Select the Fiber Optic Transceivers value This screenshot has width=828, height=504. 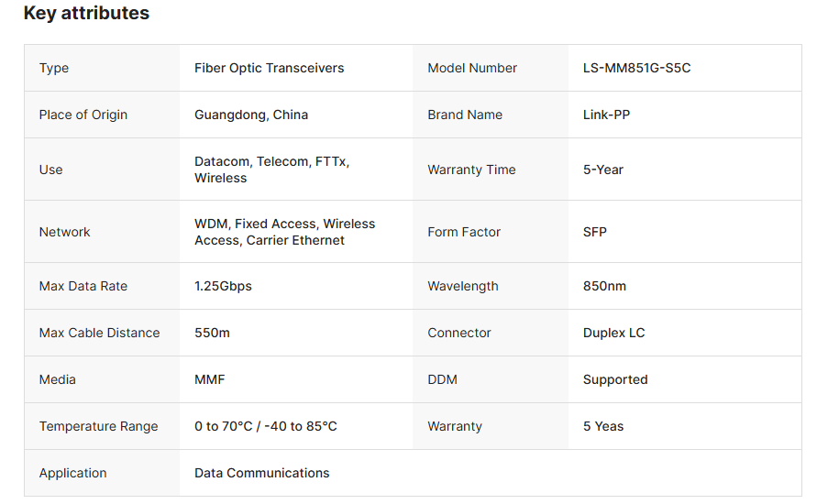pos(270,68)
